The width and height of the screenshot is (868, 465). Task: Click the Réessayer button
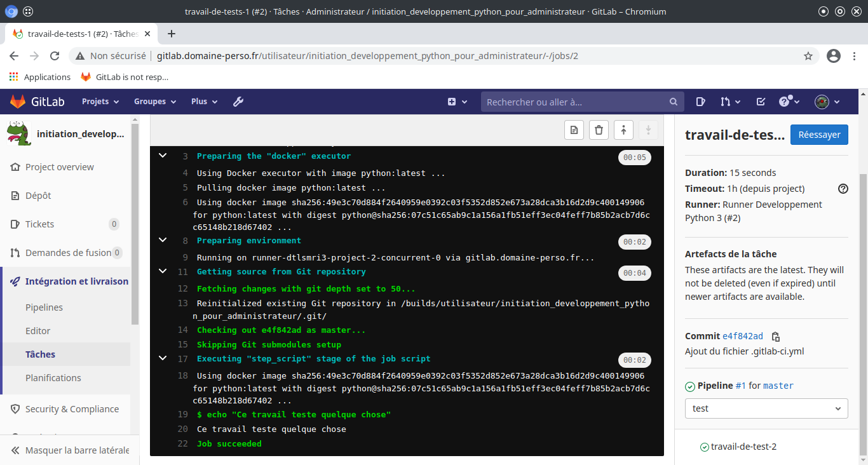pos(818,135)
